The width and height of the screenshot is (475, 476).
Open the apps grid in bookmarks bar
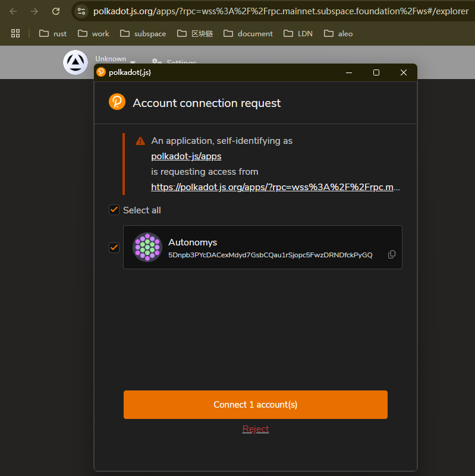click(x=15, y=33)
